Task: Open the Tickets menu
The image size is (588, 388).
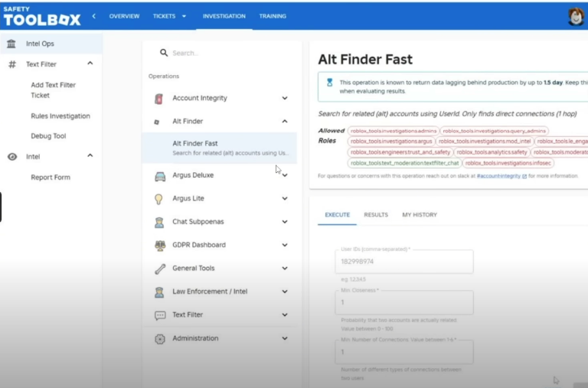Action: (x=164, y=16)
